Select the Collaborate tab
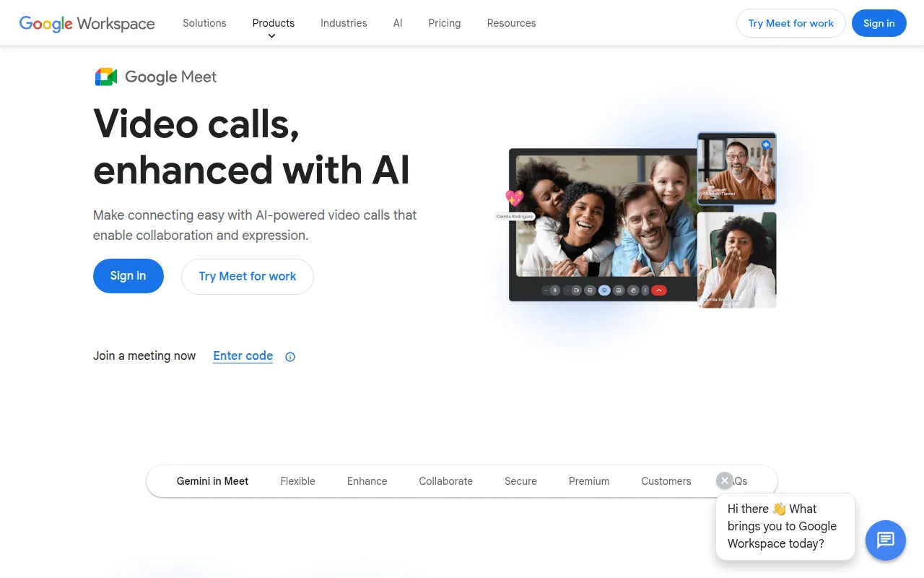Screen dimensions: 924x578 pos(446,481)
